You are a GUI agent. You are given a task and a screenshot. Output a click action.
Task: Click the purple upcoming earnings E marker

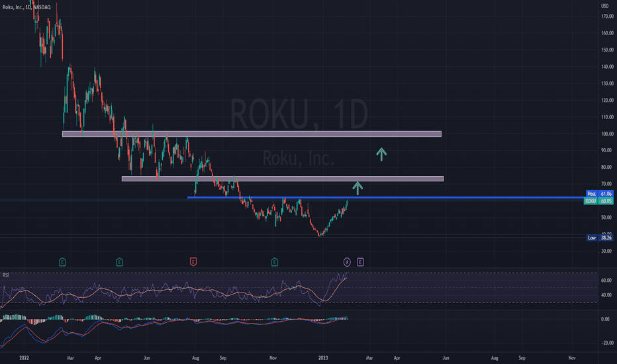(360, 262)
